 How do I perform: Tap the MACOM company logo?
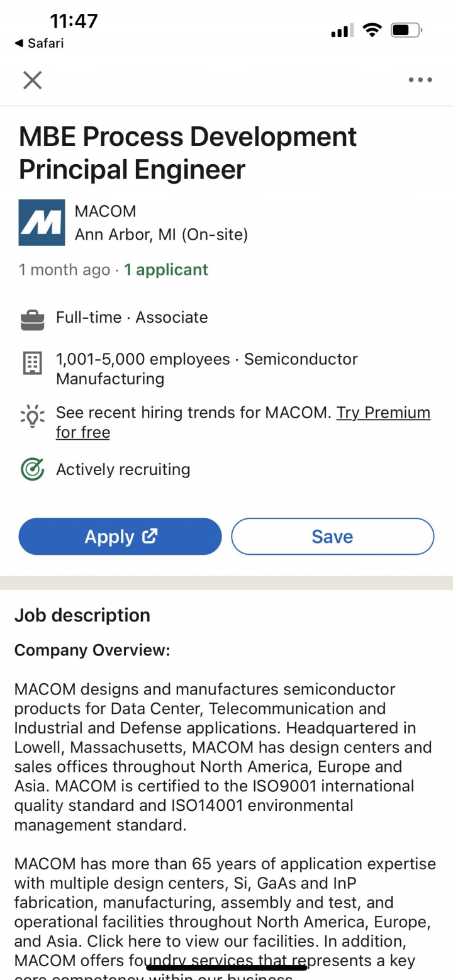(x=42, y=223)
